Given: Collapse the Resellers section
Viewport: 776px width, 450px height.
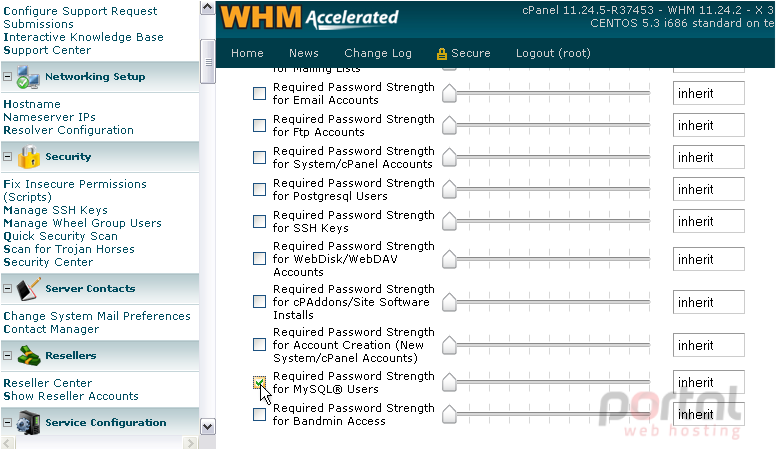Looking at the screenshot, I should [x=7, y=355].
